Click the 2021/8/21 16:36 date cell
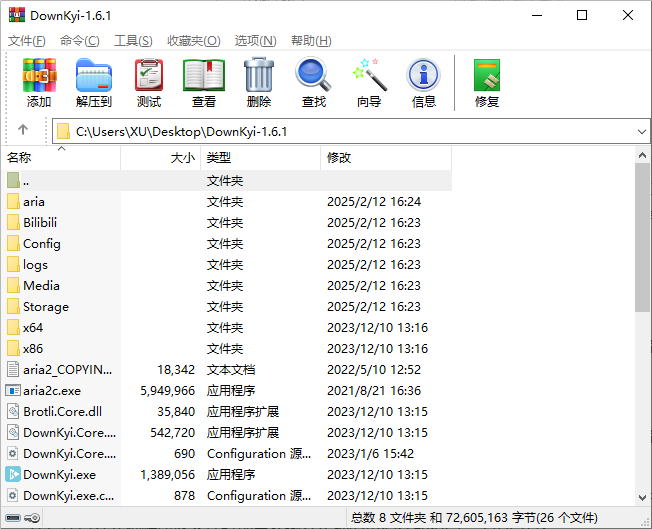 [374, 391]
